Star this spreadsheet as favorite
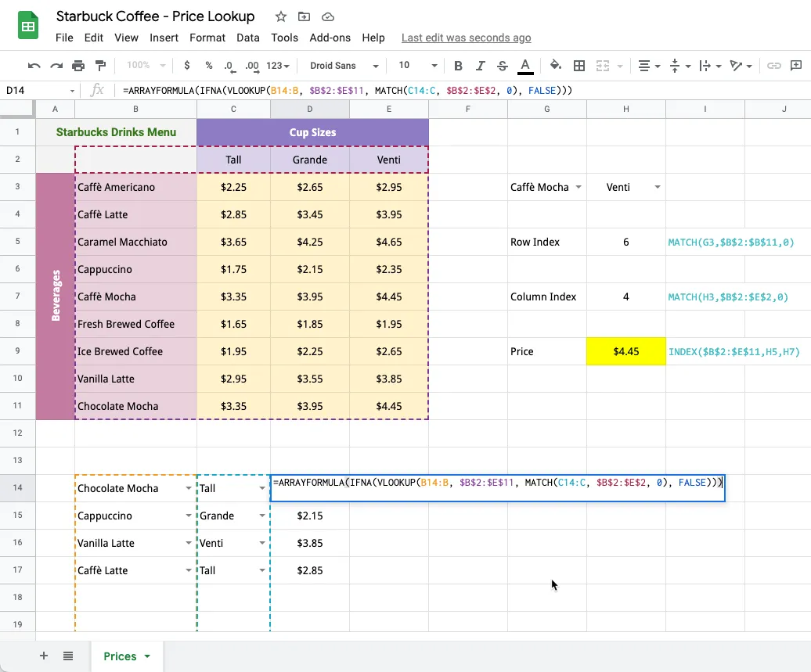Screen dimensions: 811x672 coord(280,16)
